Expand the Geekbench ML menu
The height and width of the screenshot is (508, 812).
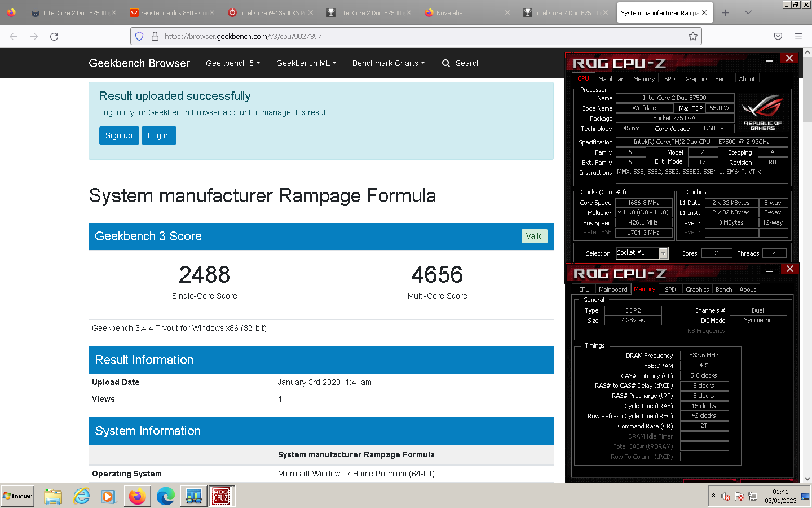click(x=306, y=63)
